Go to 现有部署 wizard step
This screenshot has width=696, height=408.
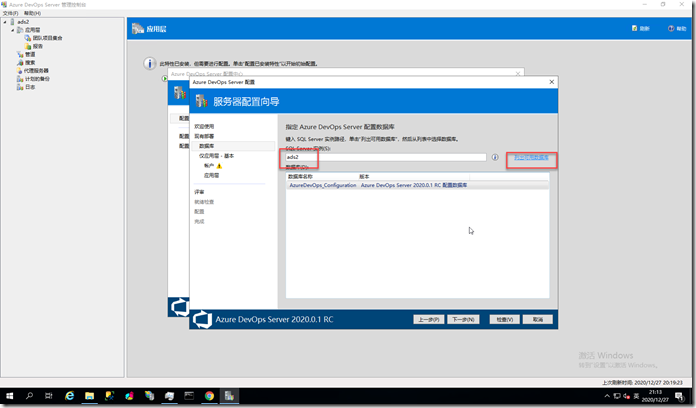pyautogui.click(x=204, y=136)
